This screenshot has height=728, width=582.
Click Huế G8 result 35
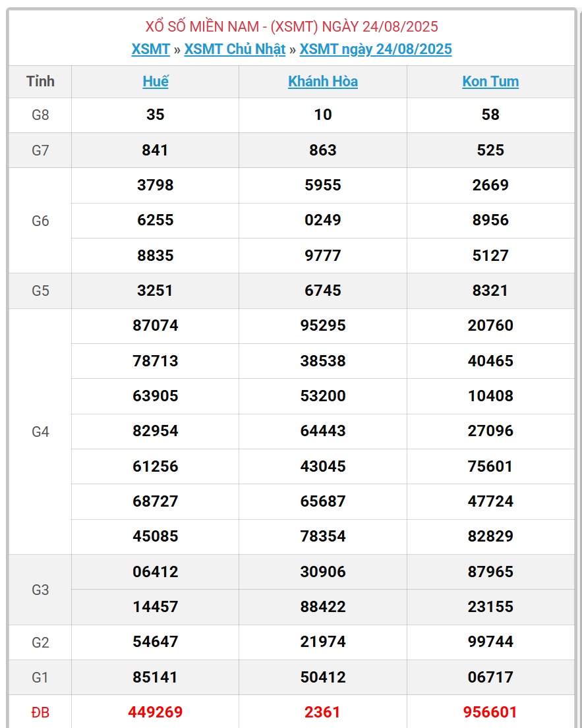tap(155, 115)
